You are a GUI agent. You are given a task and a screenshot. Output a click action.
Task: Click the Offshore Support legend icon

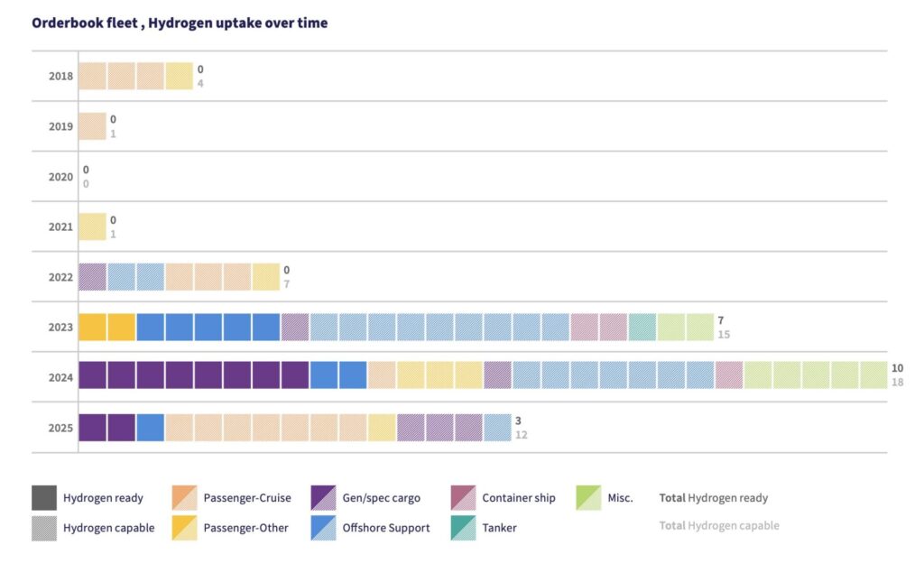click(x=322, y=527)
